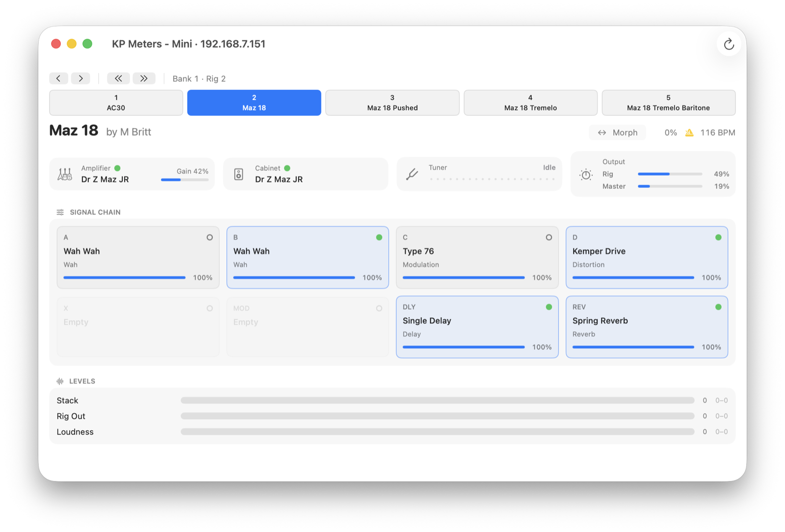Disable slot B Wah Wah indicator

(379, 238)
